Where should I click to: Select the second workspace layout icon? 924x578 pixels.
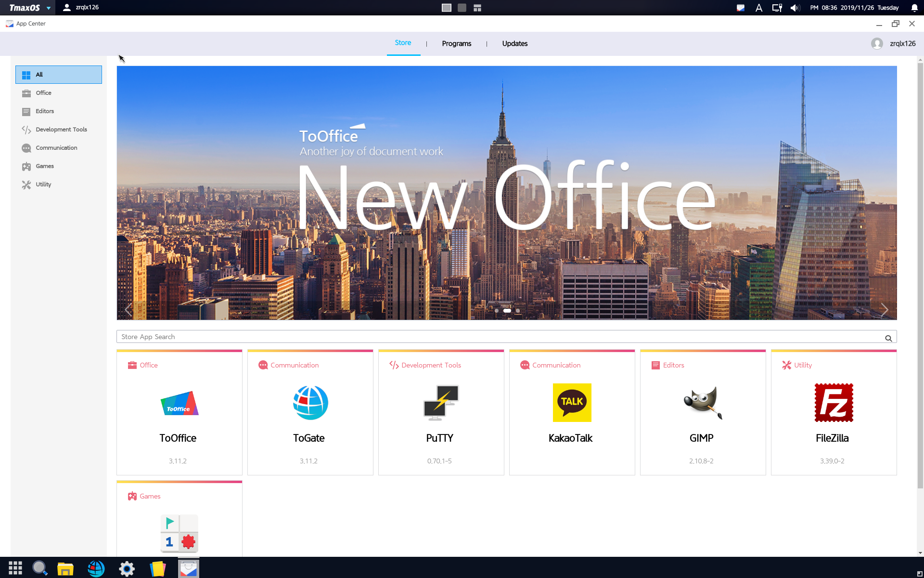click(x=462, y=8)
